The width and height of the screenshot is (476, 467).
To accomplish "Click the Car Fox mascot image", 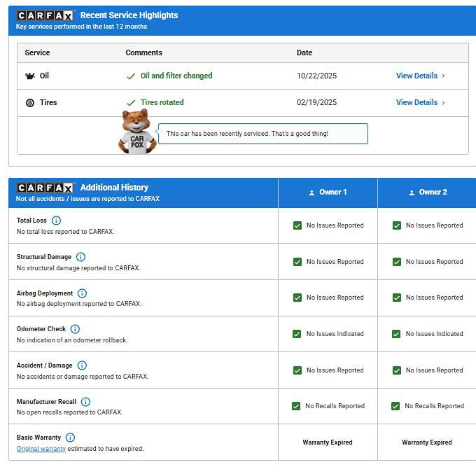I will 135,132.
